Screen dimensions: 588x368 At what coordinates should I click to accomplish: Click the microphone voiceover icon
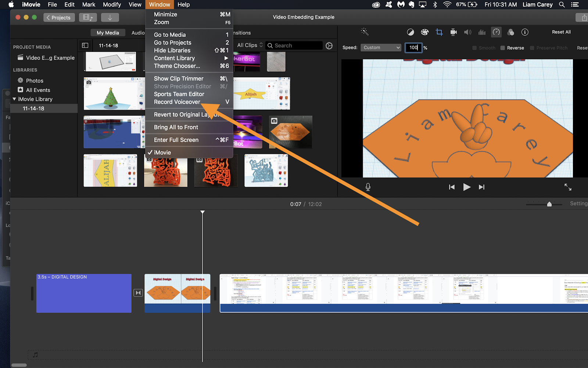click(368, 187)
